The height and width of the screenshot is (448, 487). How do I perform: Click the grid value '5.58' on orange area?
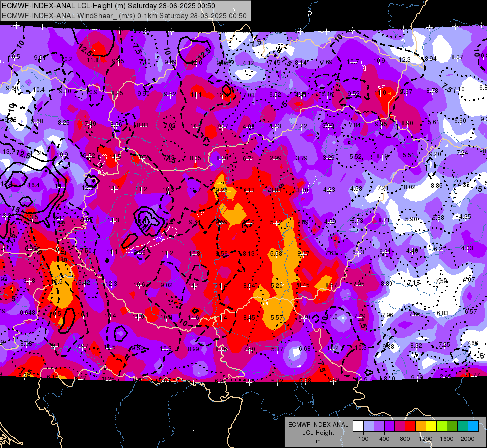point(276,254)
